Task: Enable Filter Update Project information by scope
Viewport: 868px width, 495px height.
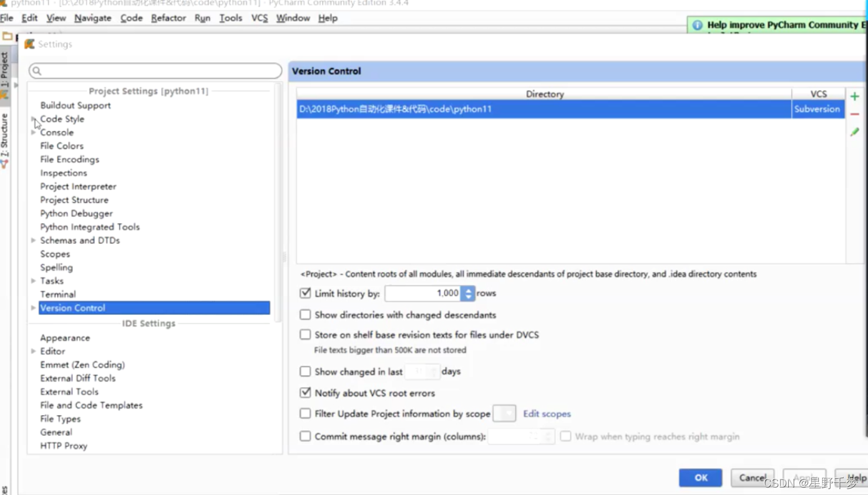Action: click(305, 413)
